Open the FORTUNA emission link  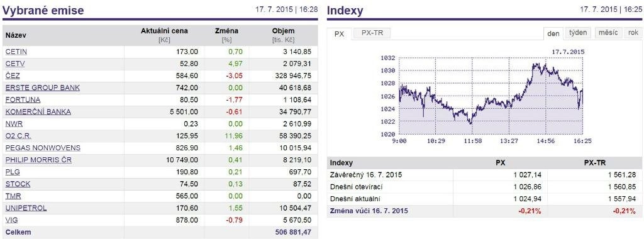[23, 99]
